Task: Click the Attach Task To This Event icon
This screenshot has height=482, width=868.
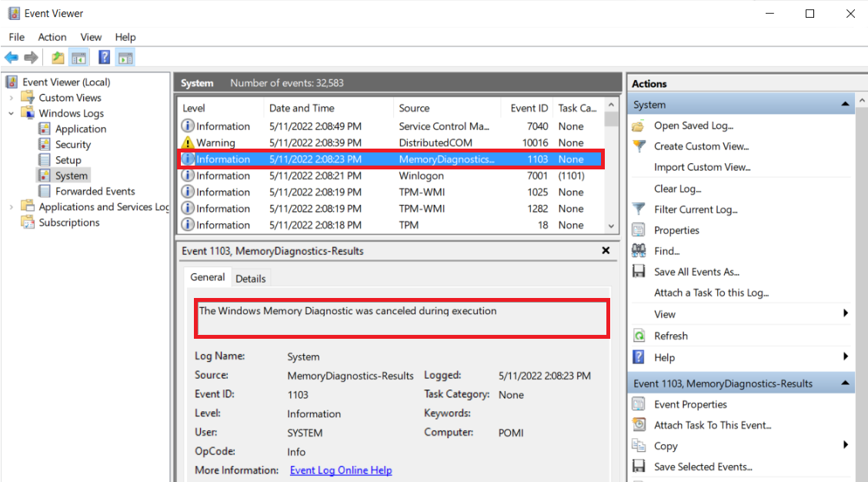Action: pyautogui.click(x=639, y=425)
